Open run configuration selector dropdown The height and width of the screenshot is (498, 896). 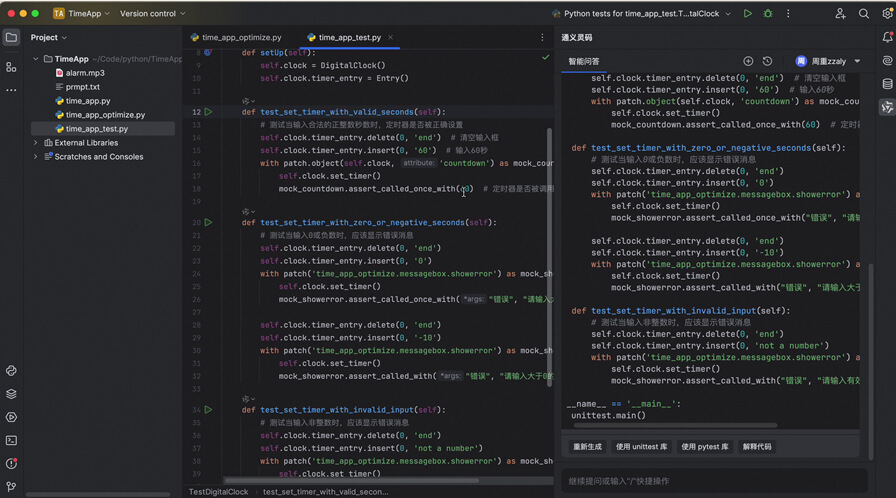point(642,13)
